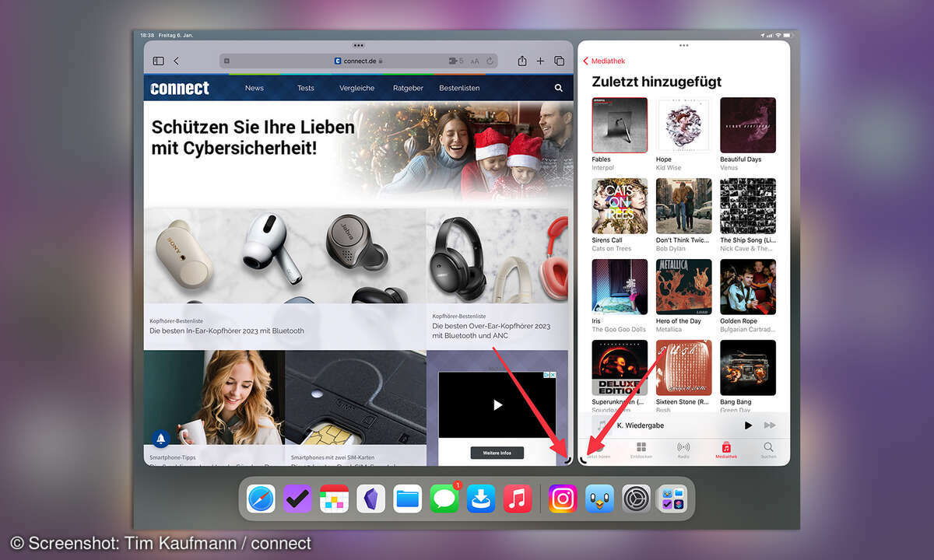Open Instagram from the dock
934x560 pixels.
563,498
